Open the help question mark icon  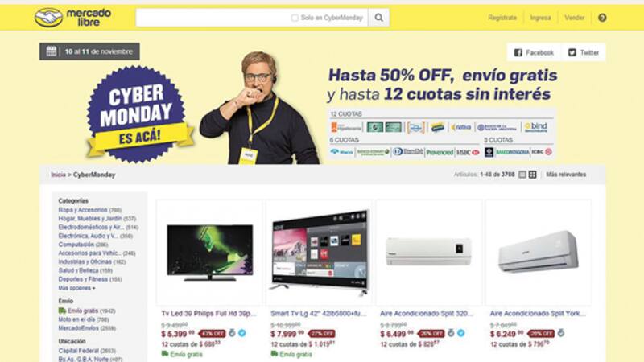tap(602, 18)
